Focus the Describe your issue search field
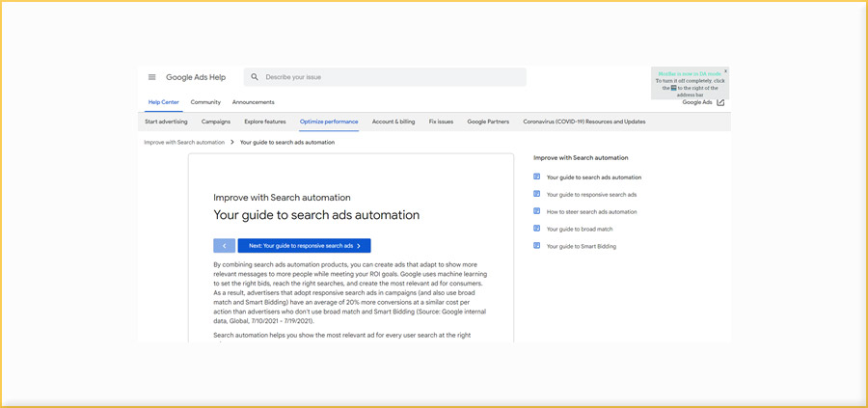Screen dimensions: 868x408 tap(385, 77)
